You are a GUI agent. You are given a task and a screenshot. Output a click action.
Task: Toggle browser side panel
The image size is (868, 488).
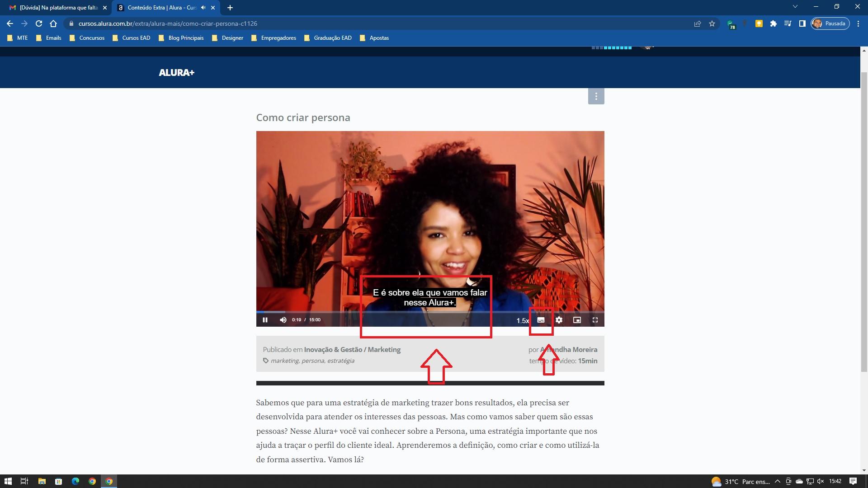coord(802,23)
